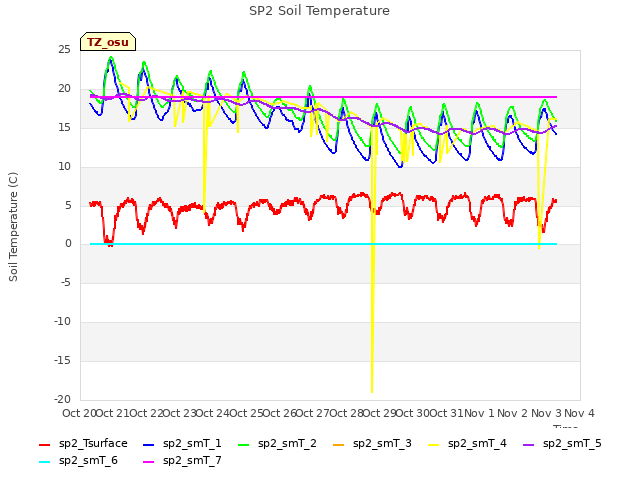The image size is (640, 480).
Task: Click yellow swatch beside sp2_smT_4
Action: pyautogui.click(x=433, y=444)
